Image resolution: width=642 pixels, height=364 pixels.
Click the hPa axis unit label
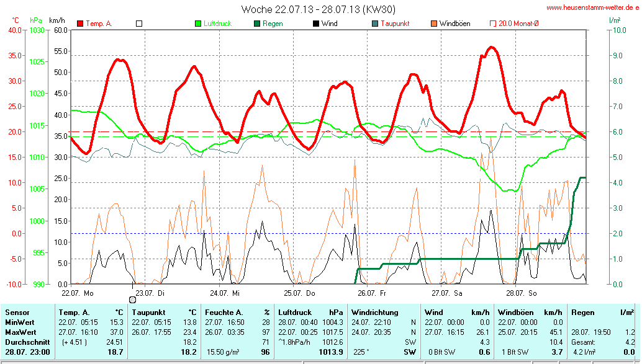(x=36, y=20)
